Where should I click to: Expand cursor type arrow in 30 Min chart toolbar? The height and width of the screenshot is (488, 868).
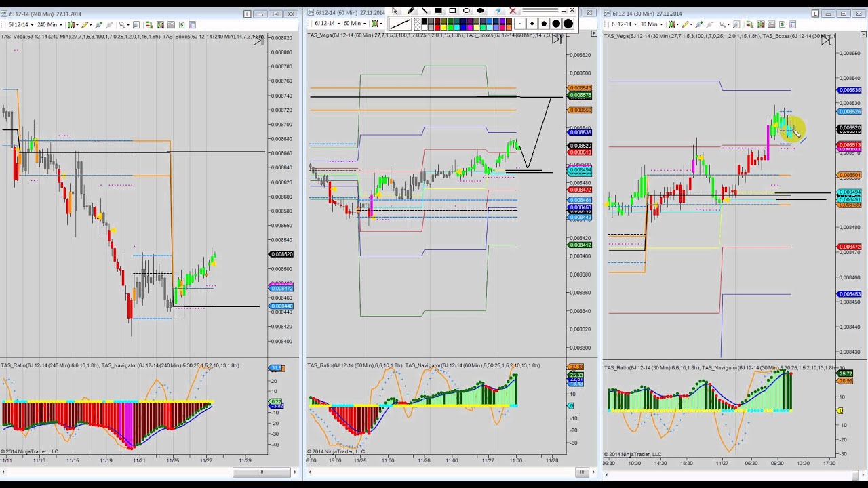point(728,24)
